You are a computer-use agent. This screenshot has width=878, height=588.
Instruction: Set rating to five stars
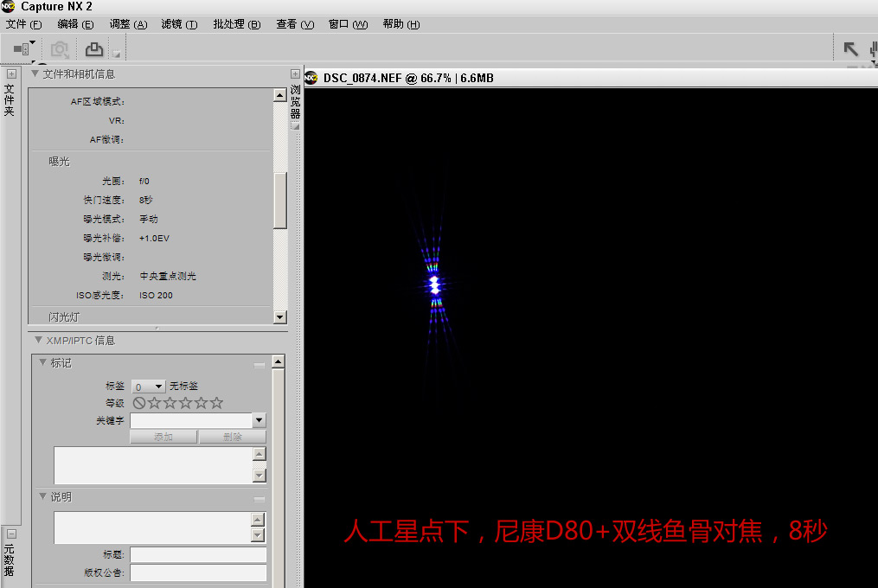pos(216,403)
